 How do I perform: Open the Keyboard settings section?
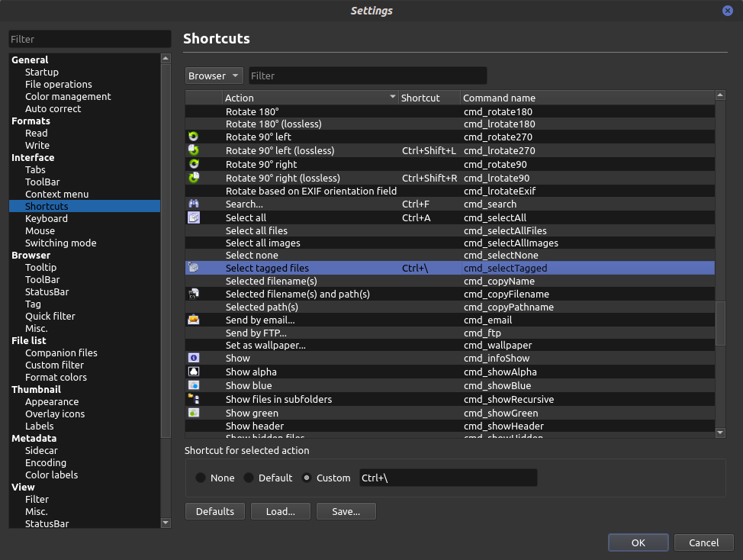coord(46,218)
